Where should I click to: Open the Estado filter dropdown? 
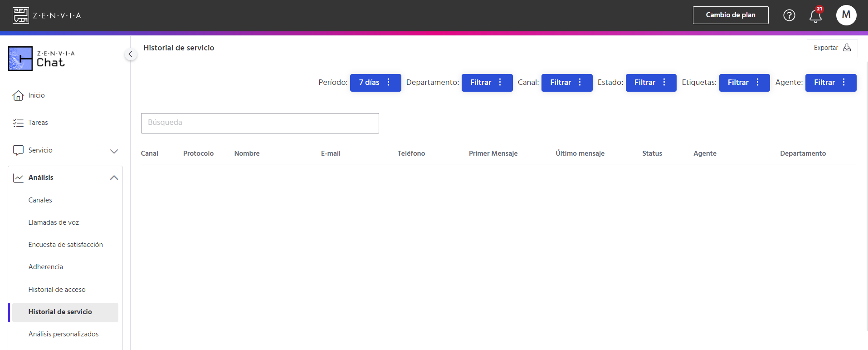click(x=651, y=83)
